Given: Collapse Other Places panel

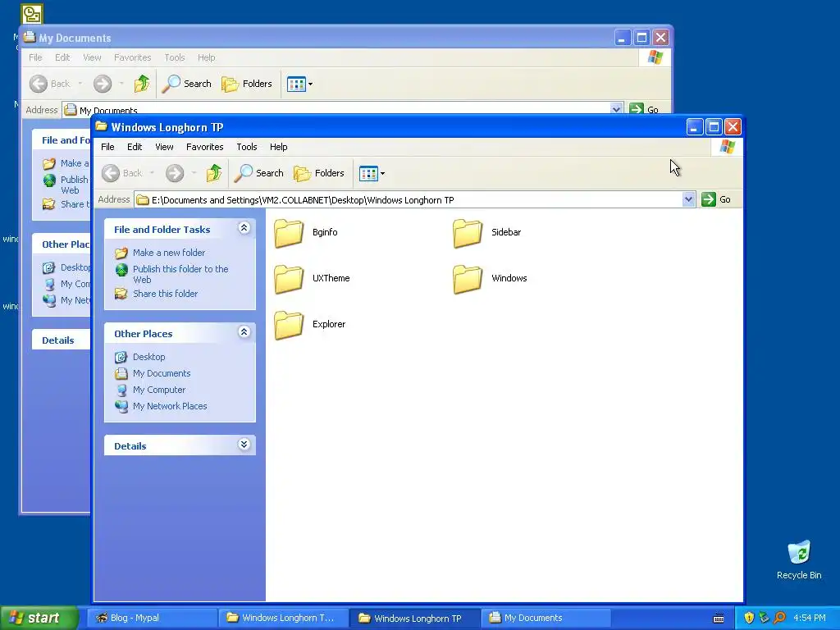Looking at the screenshot, I should 244,332.
